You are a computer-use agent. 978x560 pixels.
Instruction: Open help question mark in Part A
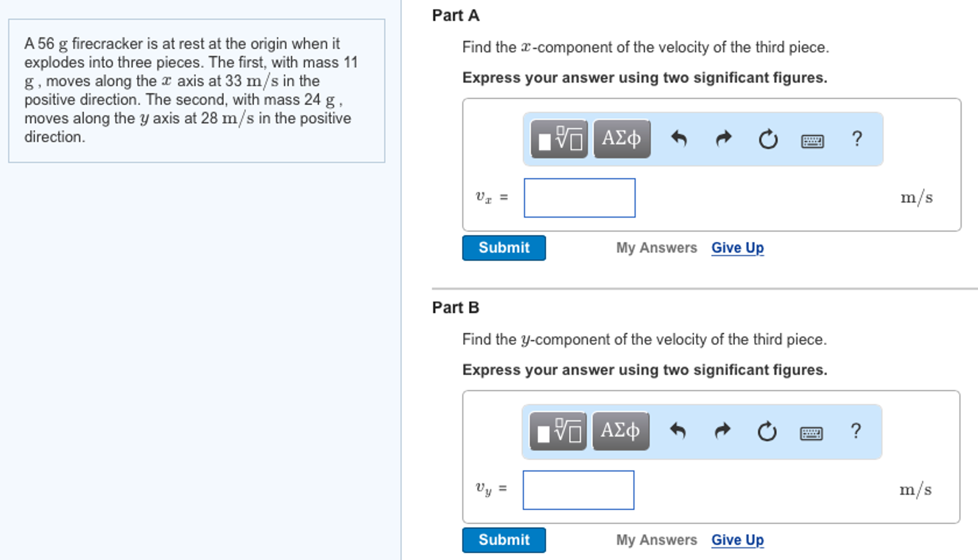click(x=857, y=139)
